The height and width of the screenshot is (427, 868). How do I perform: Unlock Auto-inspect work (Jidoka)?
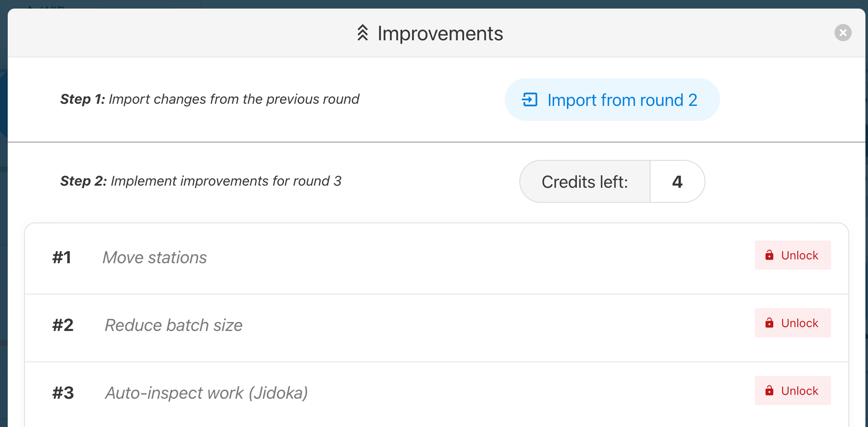coord(793,391)
